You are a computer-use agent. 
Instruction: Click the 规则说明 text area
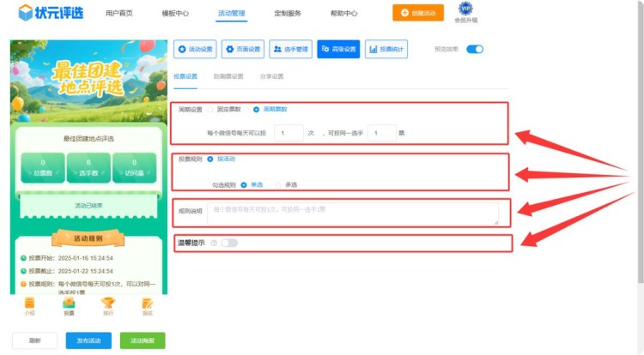352,213
